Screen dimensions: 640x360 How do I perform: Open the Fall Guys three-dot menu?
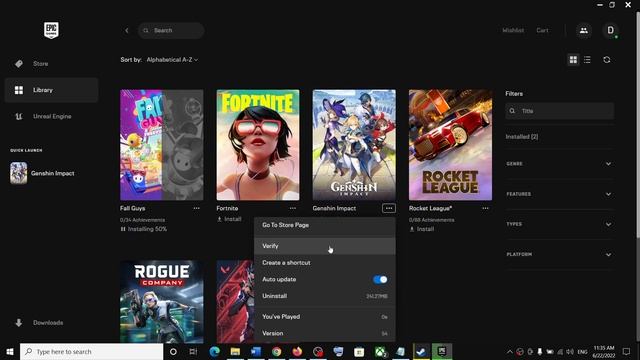point(196,208)
